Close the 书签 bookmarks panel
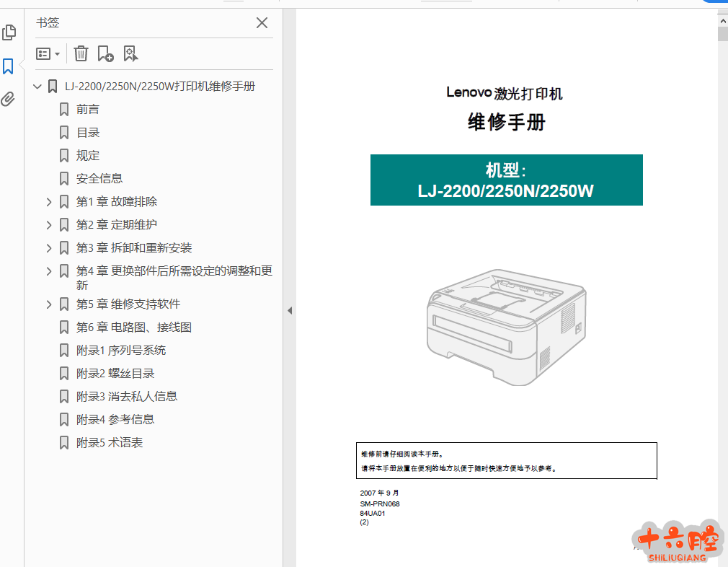 262,23
